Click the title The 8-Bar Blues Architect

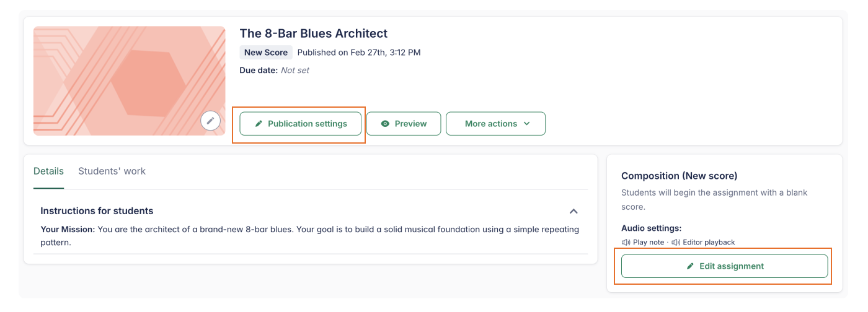(313, 33)
